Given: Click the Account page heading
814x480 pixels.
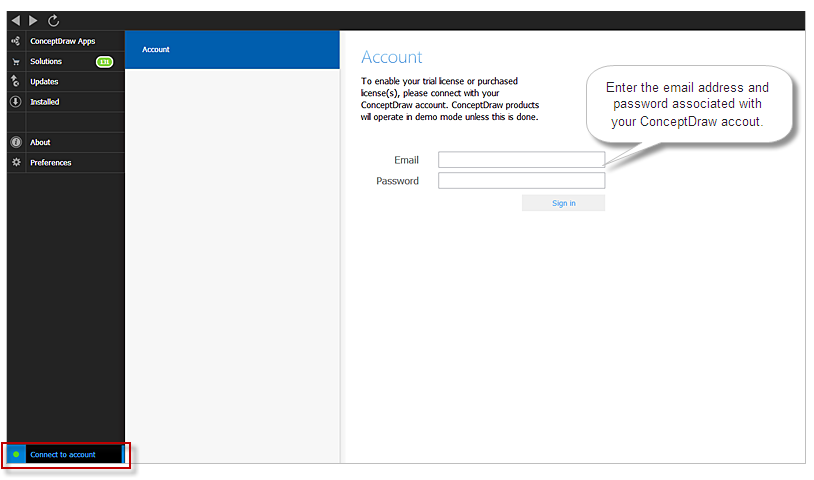Looking at the screenshot, I should coord(391,57).
